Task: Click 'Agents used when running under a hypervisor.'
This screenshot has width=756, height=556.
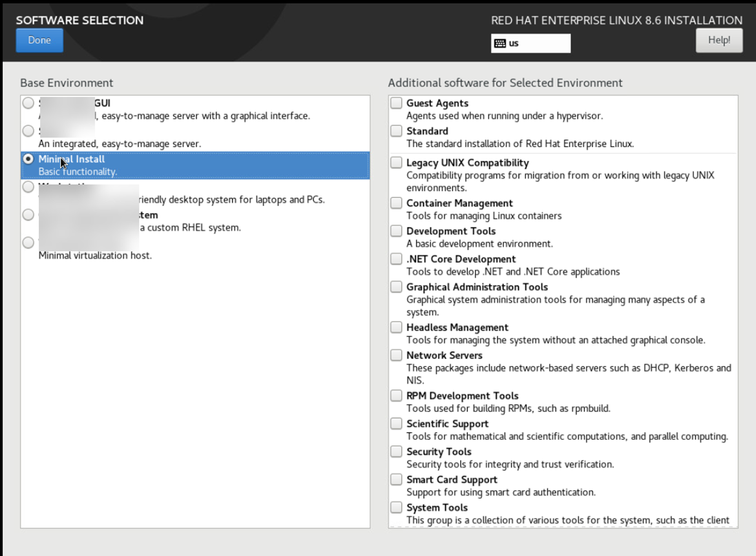Action: (x=504, y=116)
